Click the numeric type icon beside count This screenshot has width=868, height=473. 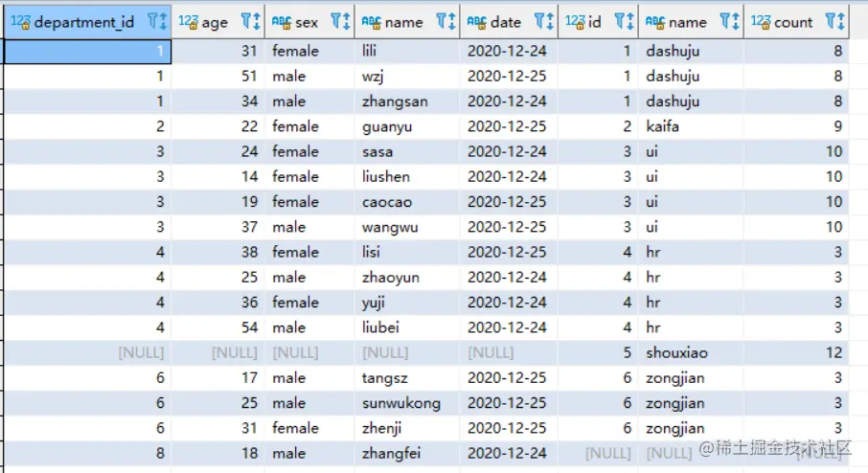click(761, 22)
